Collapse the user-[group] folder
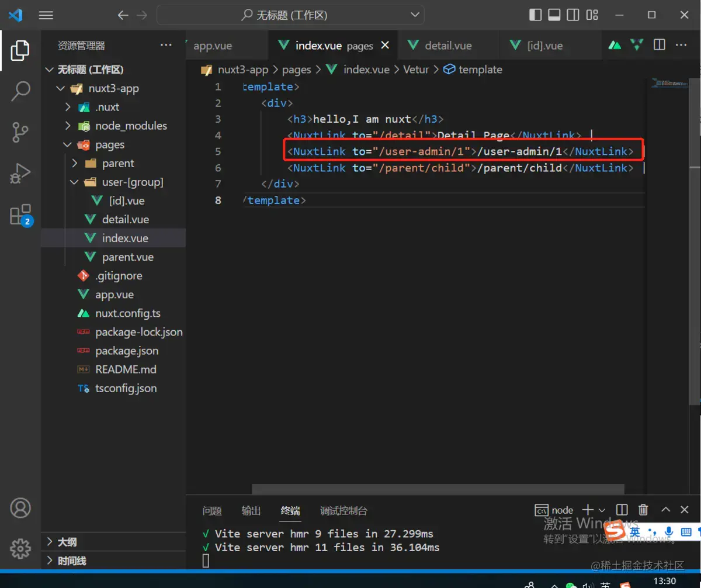This screenshot has height=588, width=701. point(113,182)
